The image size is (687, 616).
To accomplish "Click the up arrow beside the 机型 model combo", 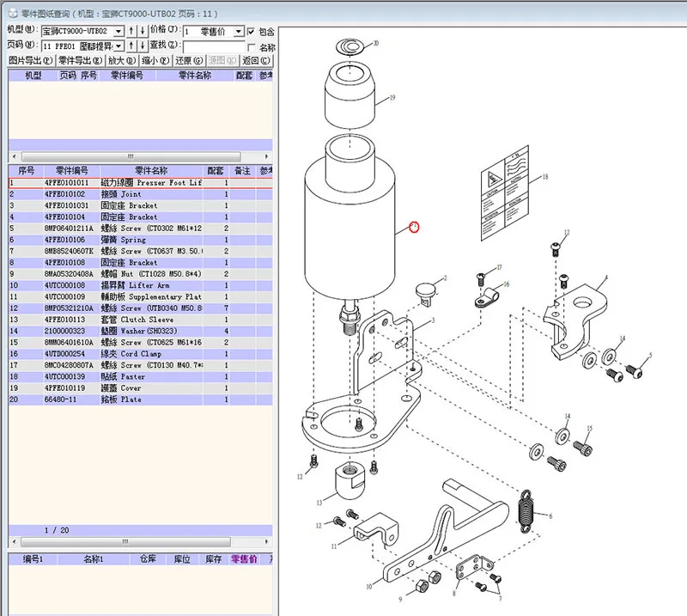I will tap(131, 31).
